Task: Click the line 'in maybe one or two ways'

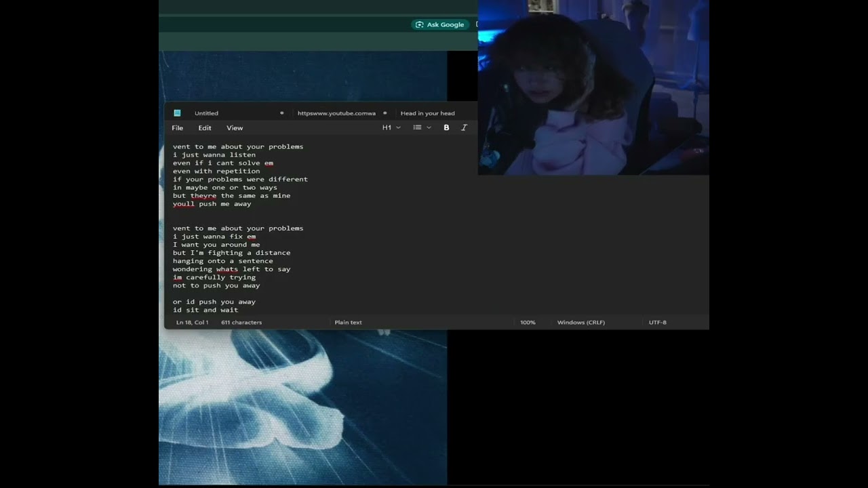Action: coord(225,188)
